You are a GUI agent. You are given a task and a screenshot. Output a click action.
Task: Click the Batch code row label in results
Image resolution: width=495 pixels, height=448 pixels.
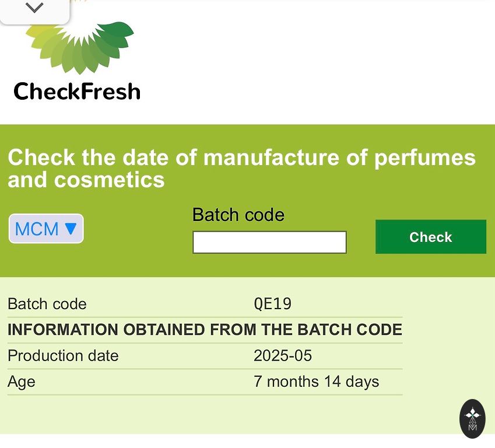(47, 304)
